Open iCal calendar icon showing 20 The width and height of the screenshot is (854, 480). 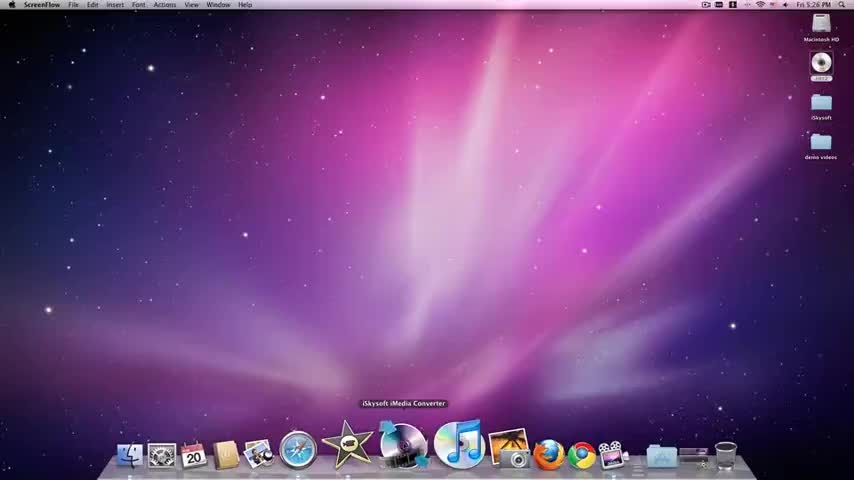(193, 455)
